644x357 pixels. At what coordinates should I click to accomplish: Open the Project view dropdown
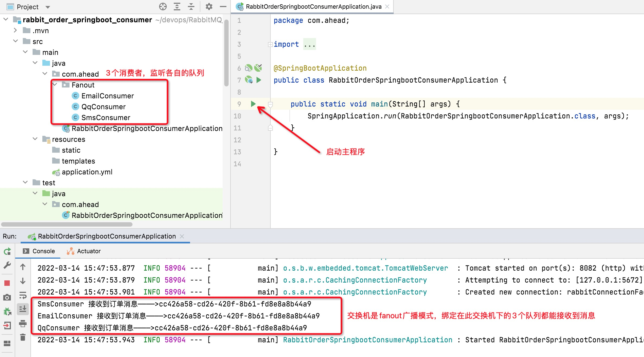pyautogui.click(x=48, y=7)
